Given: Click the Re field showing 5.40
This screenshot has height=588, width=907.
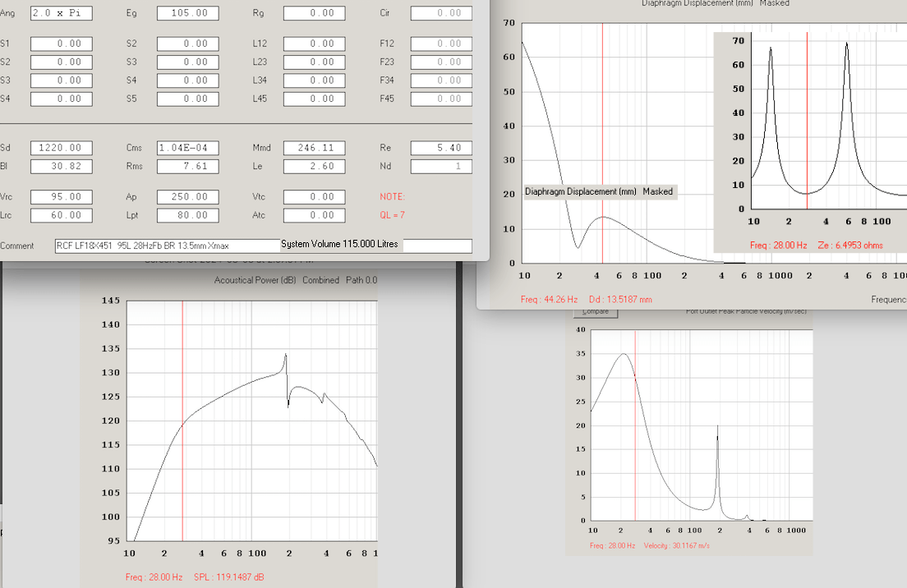Looking at the screenshot, I should coord(441,148).
